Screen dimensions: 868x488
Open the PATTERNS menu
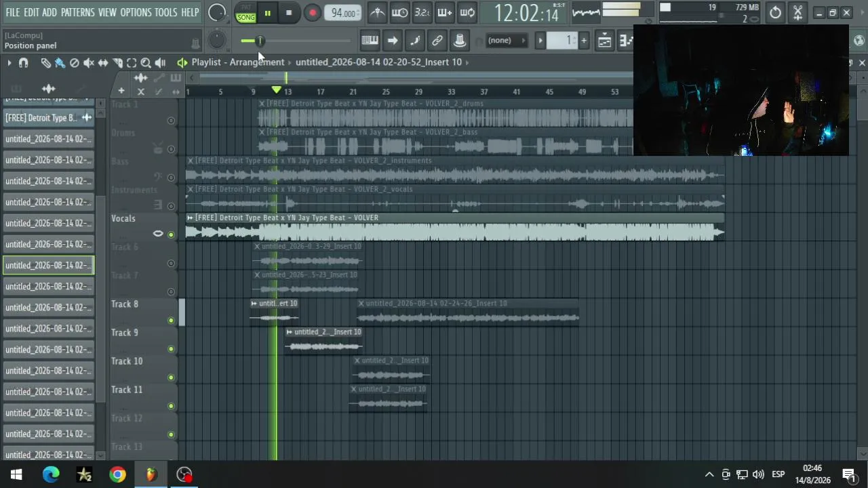78,13
